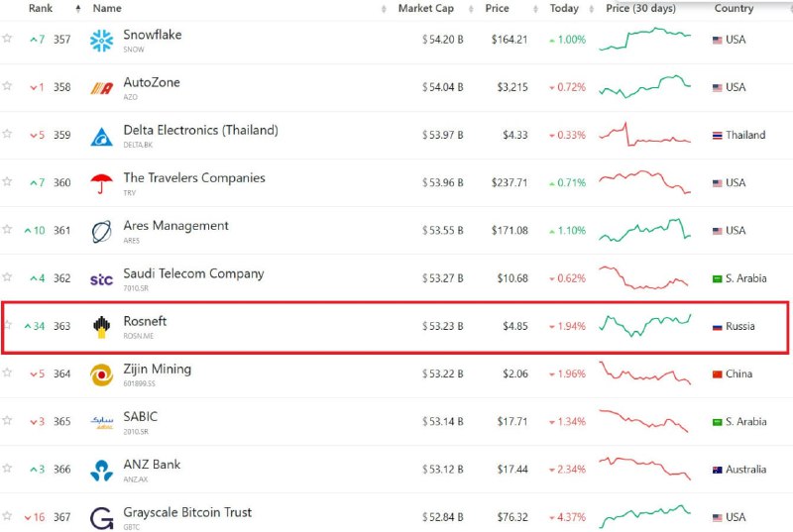Viewport: 793px width, 532px height.
Task: Star Delta Electronics (Thailand) as favorite
Action: click(7, 134)
